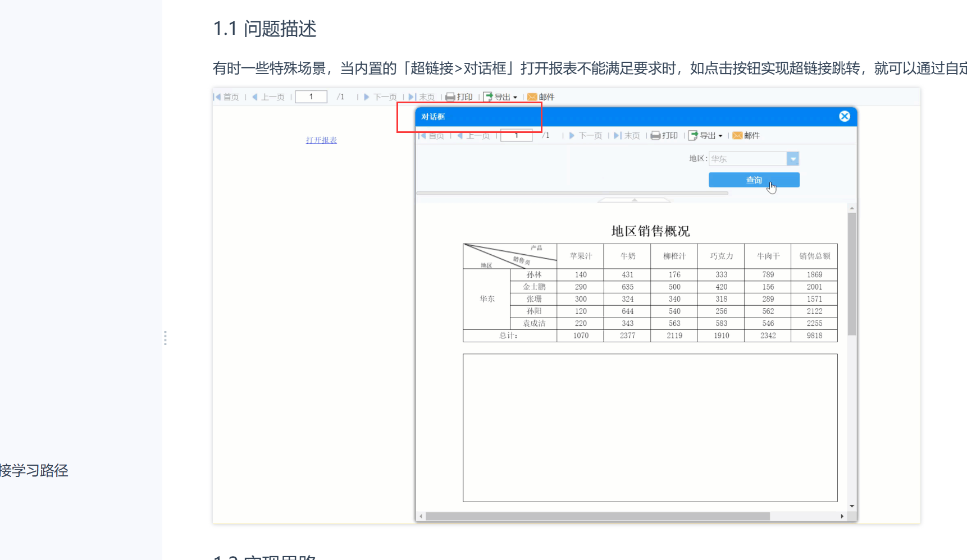Click the 总计 total row label
The height and width of the screenshot is (560, 967).
pyautogui.click(x=509, y=336)
